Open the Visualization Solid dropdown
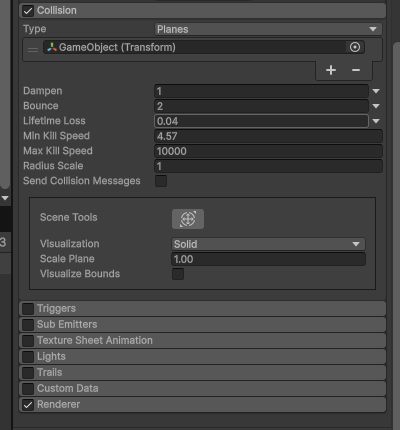Image resolution: width=400 pixels, height=430 pixels. (x=268, y=244)
